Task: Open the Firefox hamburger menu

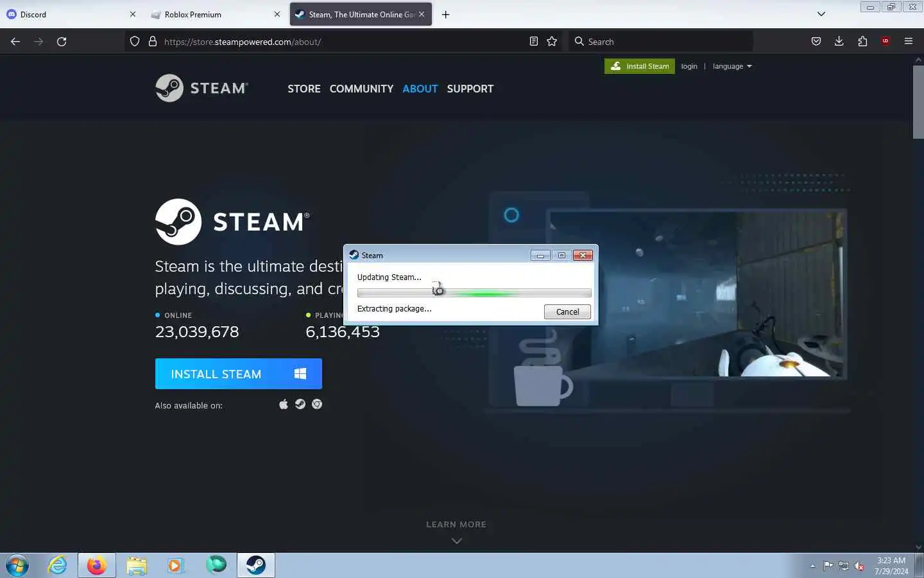Action: [909, 41]
